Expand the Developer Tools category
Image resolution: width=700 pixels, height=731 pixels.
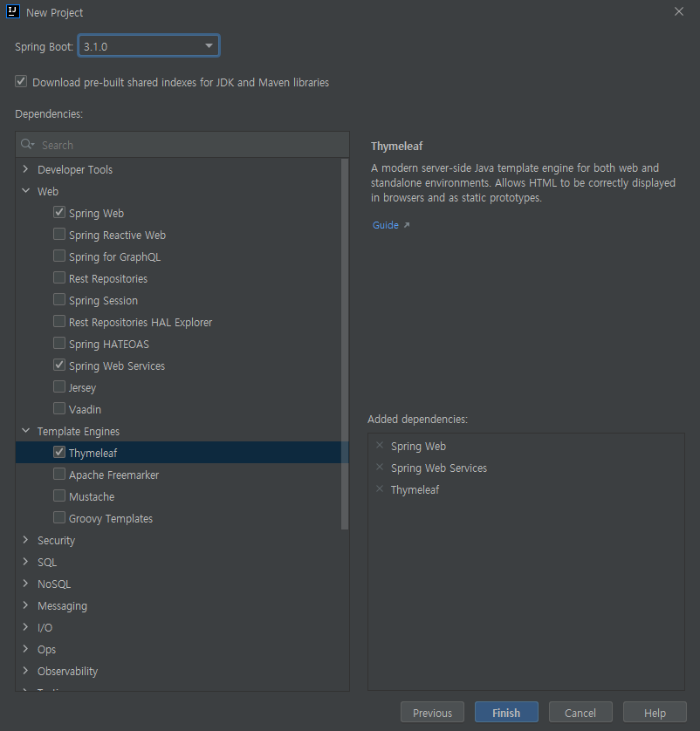click(x=25, y=168)
